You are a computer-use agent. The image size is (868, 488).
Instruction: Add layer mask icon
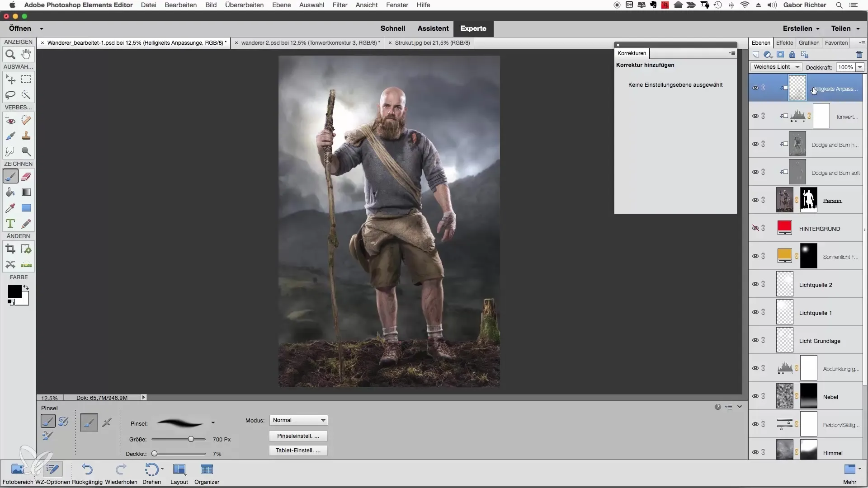click(x=780, y=55)
